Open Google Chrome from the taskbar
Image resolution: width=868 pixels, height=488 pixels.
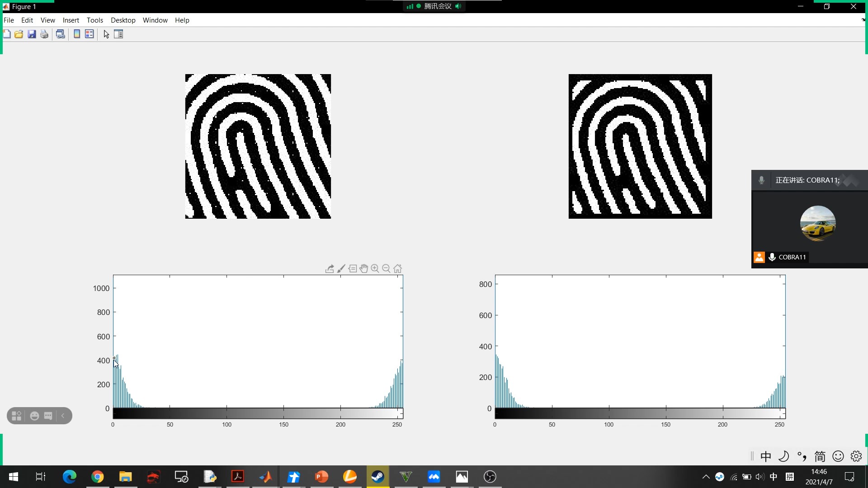coord(98,477)
